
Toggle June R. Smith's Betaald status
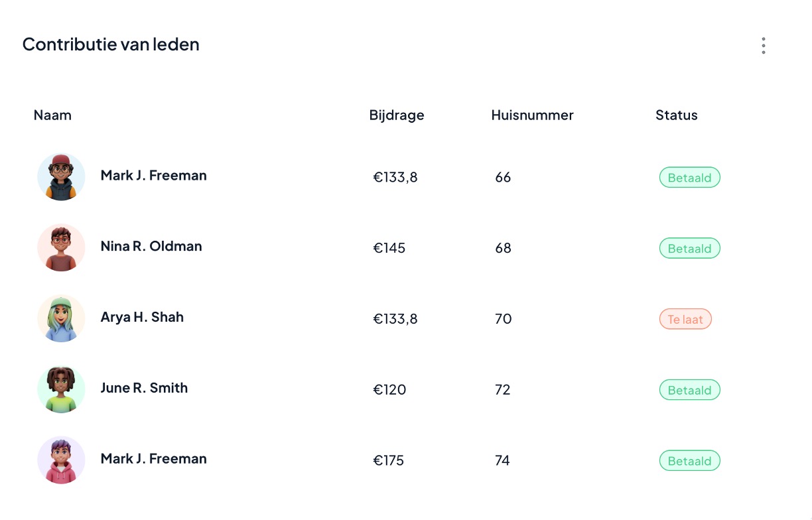coord(689,390)
